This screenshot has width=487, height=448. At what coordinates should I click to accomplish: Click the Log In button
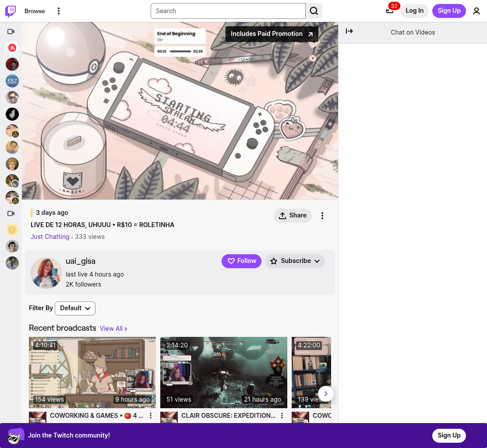pyautogui.click(x=414, y=11)
